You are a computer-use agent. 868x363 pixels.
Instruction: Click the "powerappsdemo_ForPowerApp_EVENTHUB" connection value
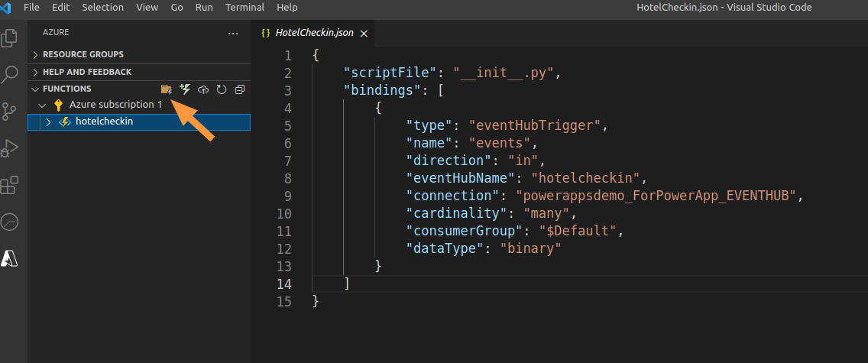coord(656,196)
